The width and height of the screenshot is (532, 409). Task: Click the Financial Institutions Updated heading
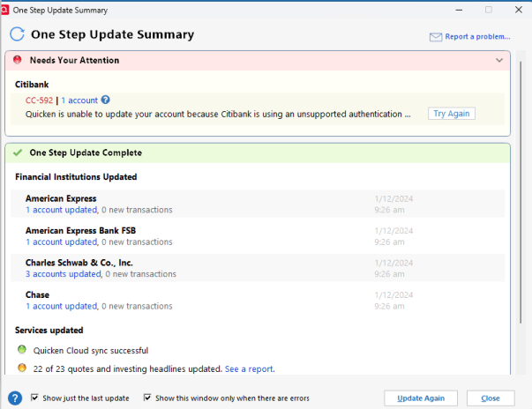point(76,177)
